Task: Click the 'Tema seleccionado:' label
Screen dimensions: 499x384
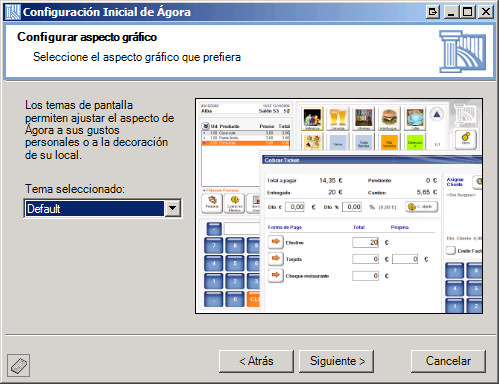Action: pyautogui.click(x=75, y=189)
